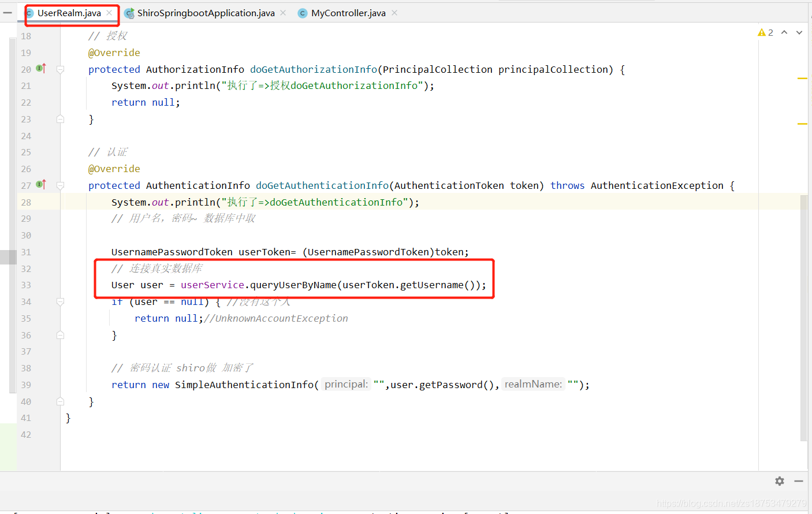This screenshot has width=812, height=514.
Task: Click line number 42 in the gutter
Action: 26,434
